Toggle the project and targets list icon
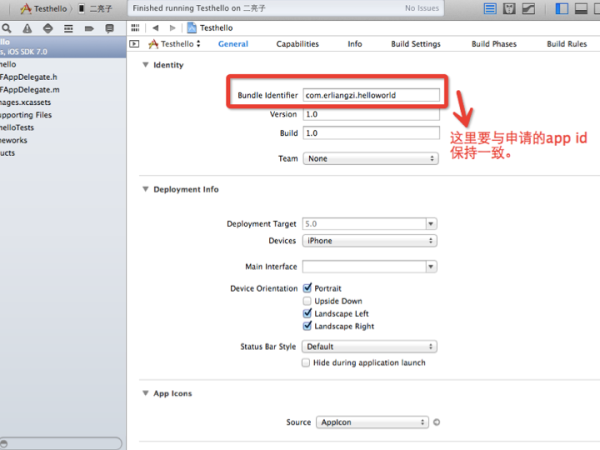 [x=134, y=44]
